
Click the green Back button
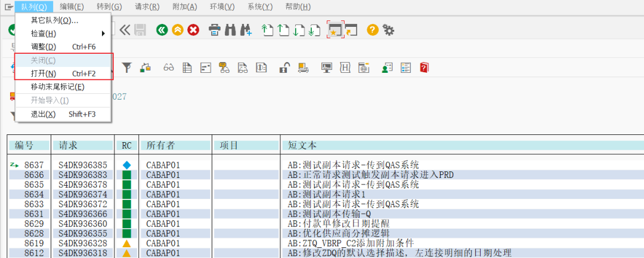[x=162, y=30]
